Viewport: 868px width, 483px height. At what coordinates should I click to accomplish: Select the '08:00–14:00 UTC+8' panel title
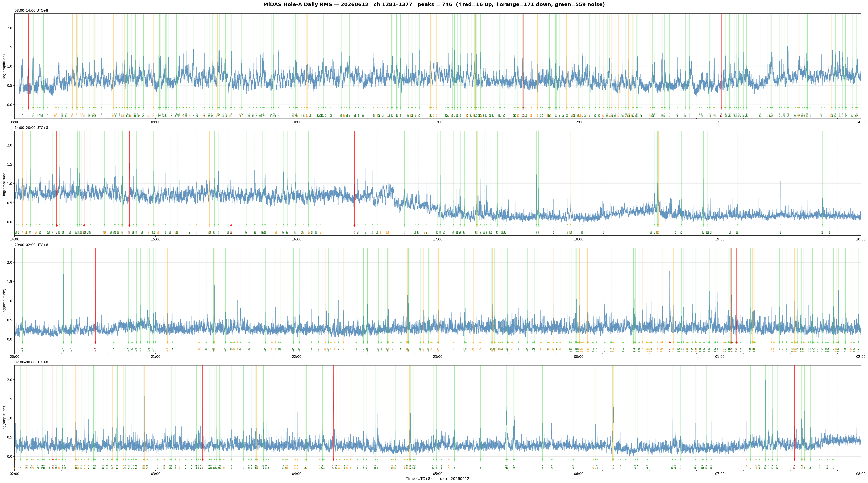[x=31, y=10]
